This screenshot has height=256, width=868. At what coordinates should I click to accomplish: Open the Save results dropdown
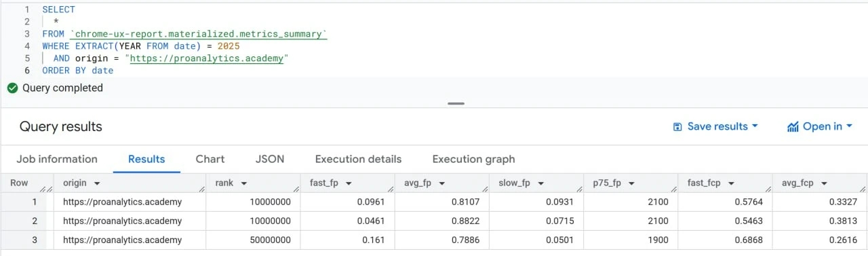click(x=715, y=126)
